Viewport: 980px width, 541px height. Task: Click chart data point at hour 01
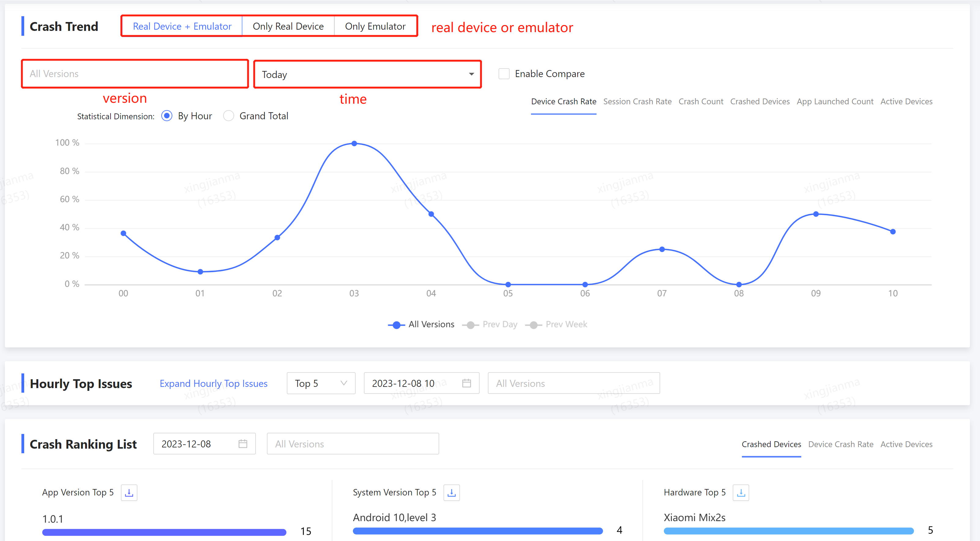(200, 272)
